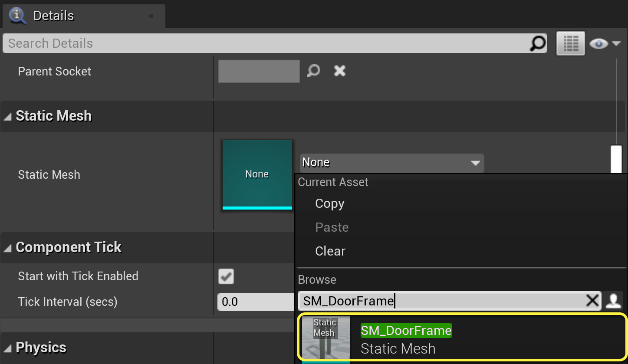This screenshot has height=364, width=628.
Task: Clear the SM_DoorFrame asset search text
Action: [x=592, y=301]
